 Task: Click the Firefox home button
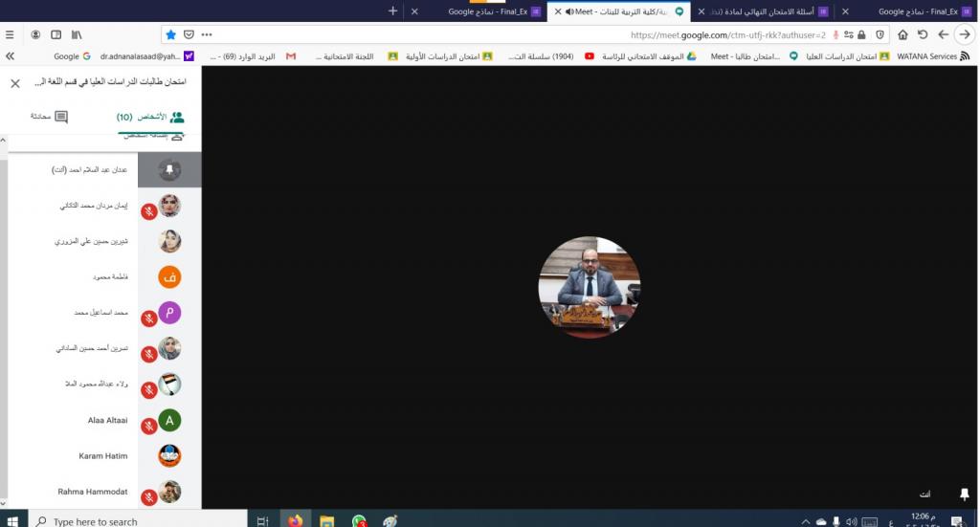(x=902, y=34)
